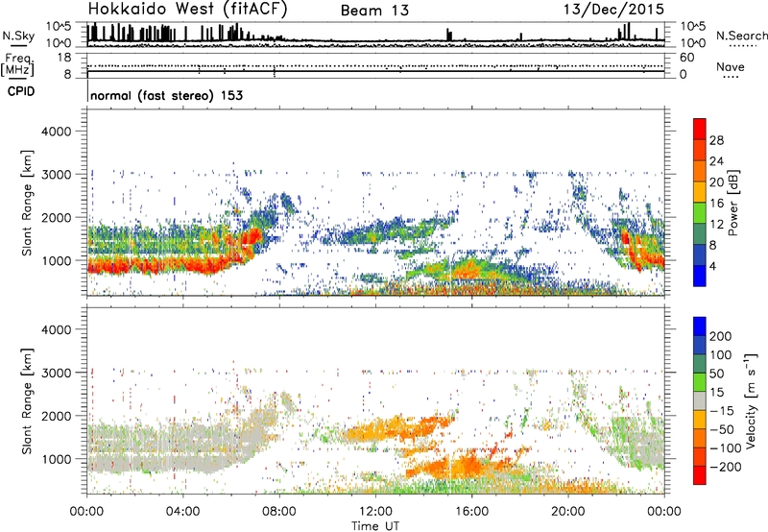Click the 'Beam 13' label
The image size is (768, 532).
(x=374, y=11)
